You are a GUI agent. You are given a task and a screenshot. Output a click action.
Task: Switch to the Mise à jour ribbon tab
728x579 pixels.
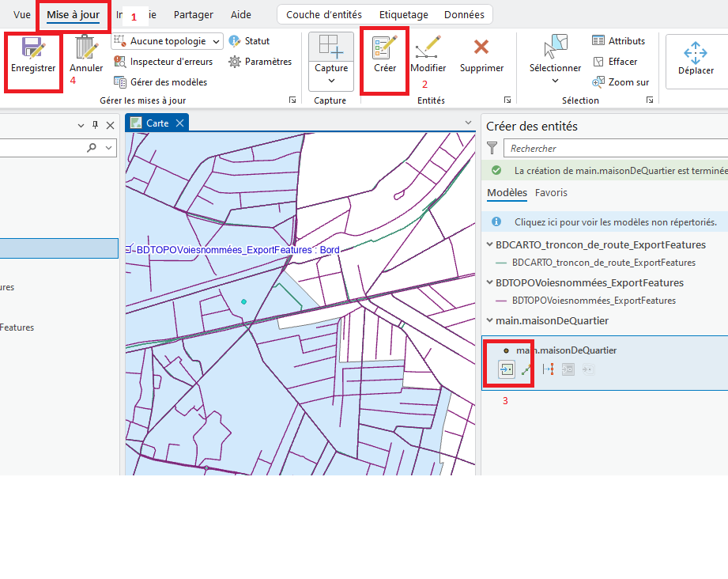pyautogui.click(x=73, y=15)
